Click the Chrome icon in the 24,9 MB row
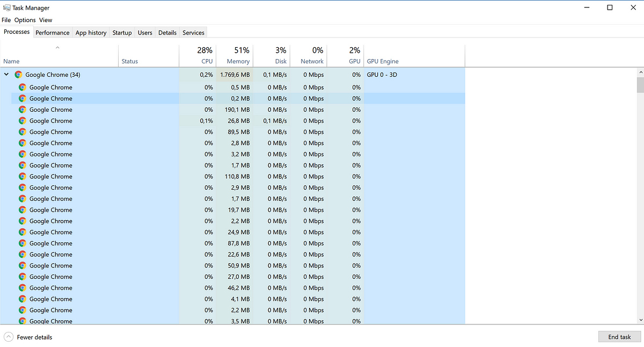Screen dimensions: 644x347 pyautogui.click(x=23, y=232)
